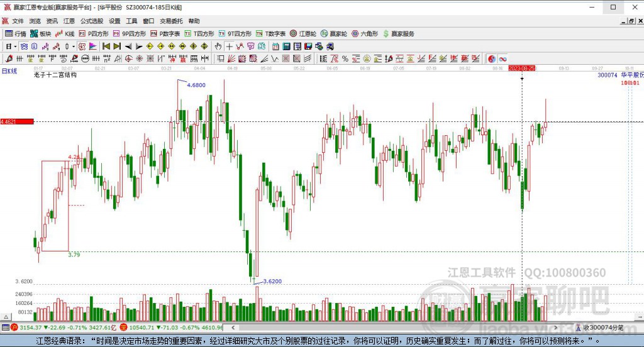Viewport: 644px width, 347px height.
Task: Expand the 日 period dropdown
Action: coord(15,47)
